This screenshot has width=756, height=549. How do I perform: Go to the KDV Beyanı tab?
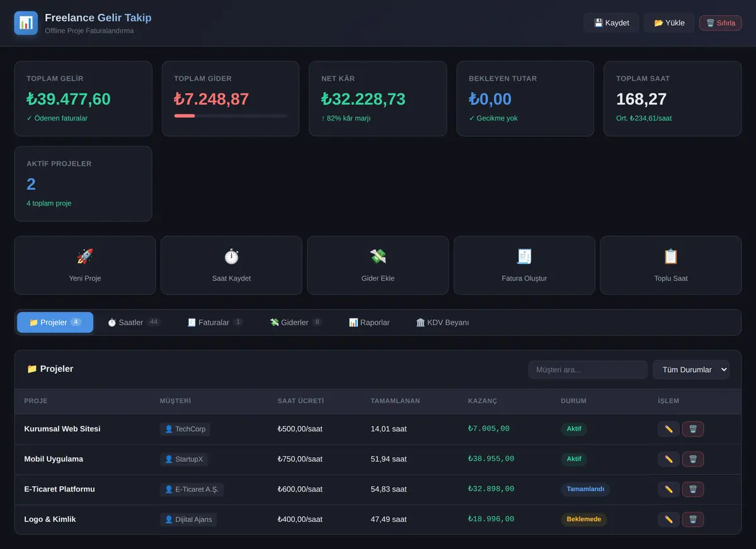click(442, 322)
